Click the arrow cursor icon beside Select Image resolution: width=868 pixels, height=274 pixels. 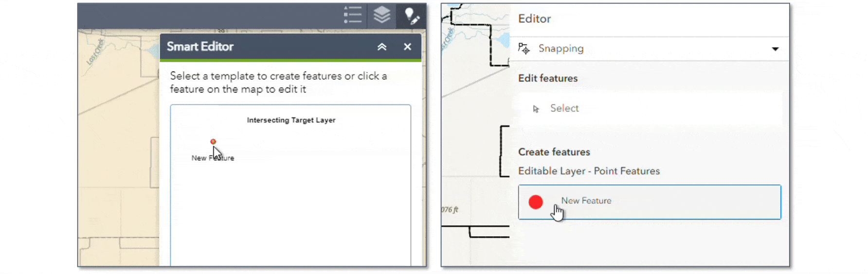coord(536,109)
